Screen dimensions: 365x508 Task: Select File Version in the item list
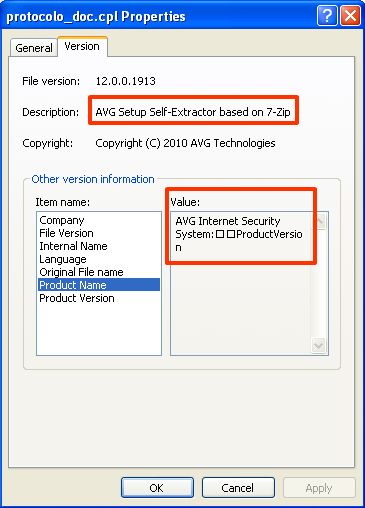click(x=99, y=233)
